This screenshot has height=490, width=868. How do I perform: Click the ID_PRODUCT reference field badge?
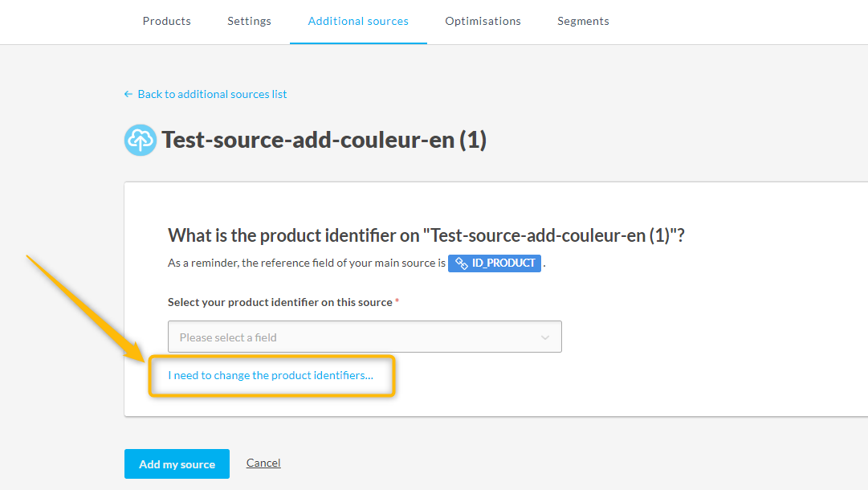[495, 263]
